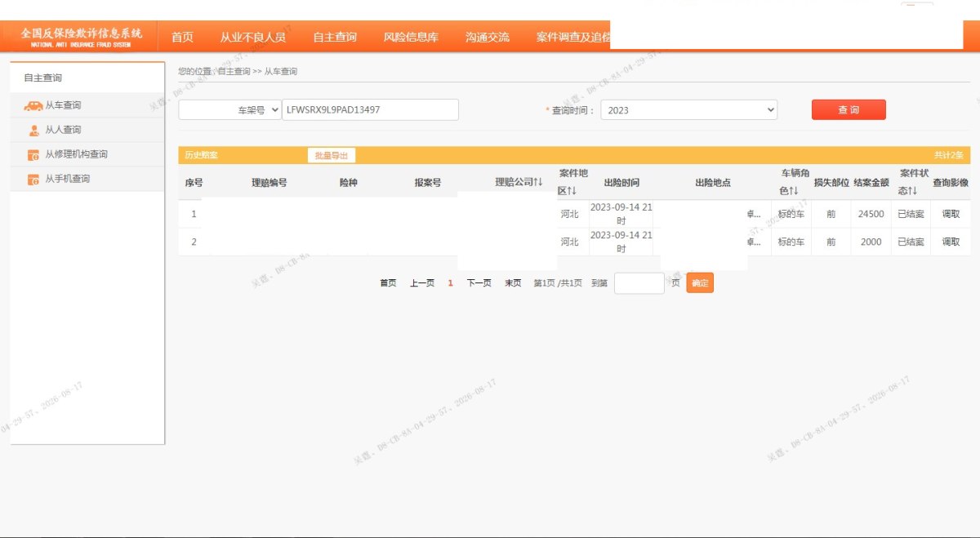Go to 上一页 in pagination
This screenshot has height=538, width=980.
pos(422,283)
